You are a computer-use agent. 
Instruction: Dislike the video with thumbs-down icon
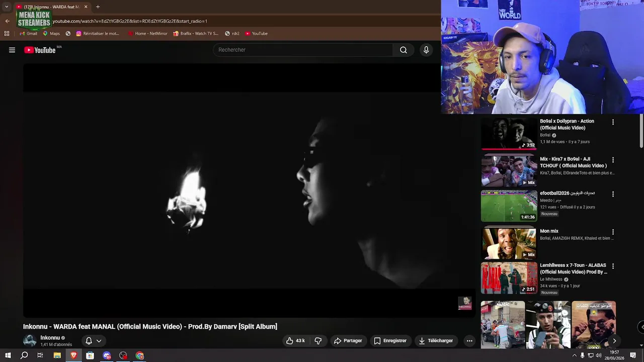coord(318,340)
